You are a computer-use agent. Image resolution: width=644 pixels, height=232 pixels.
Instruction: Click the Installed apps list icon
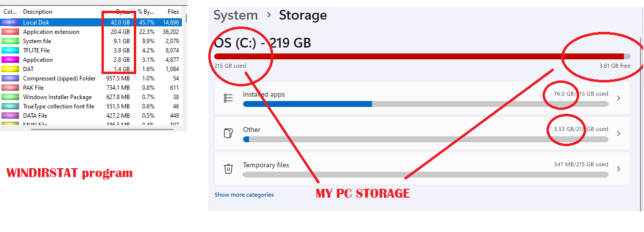click(x=228, y=98)
